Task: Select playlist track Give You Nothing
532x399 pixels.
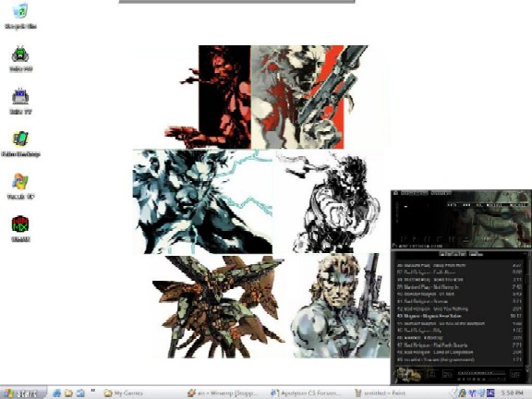Action: click(459, 308)
